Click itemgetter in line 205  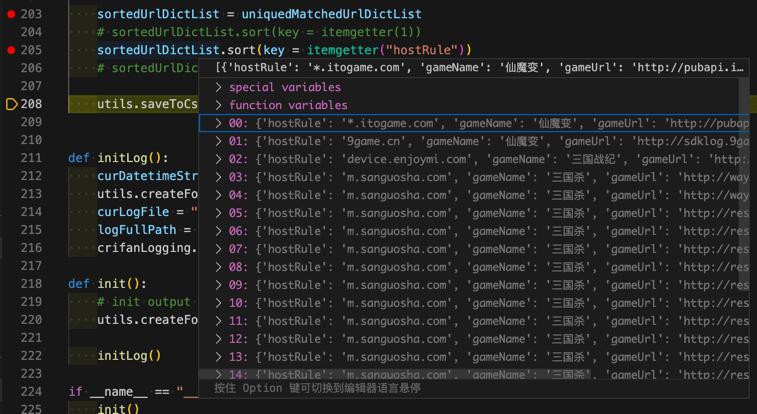point(343,50)
